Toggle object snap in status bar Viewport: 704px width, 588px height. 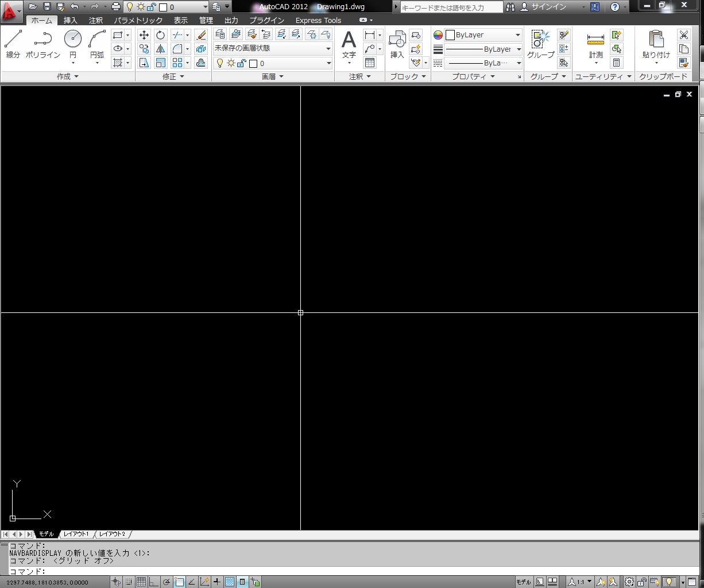click(x=179, y=582)
